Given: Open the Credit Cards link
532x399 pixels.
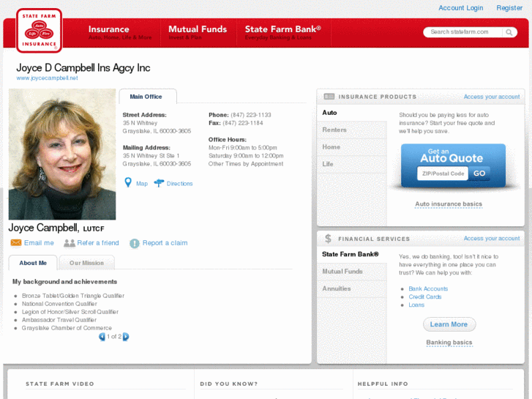Looking at the screenshot, I should click(424, 297).
